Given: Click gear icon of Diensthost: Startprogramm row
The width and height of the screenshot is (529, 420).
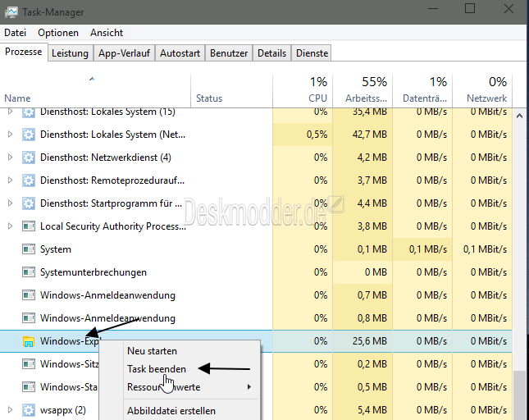Looking at the screenshot, I should pos(29,203).
